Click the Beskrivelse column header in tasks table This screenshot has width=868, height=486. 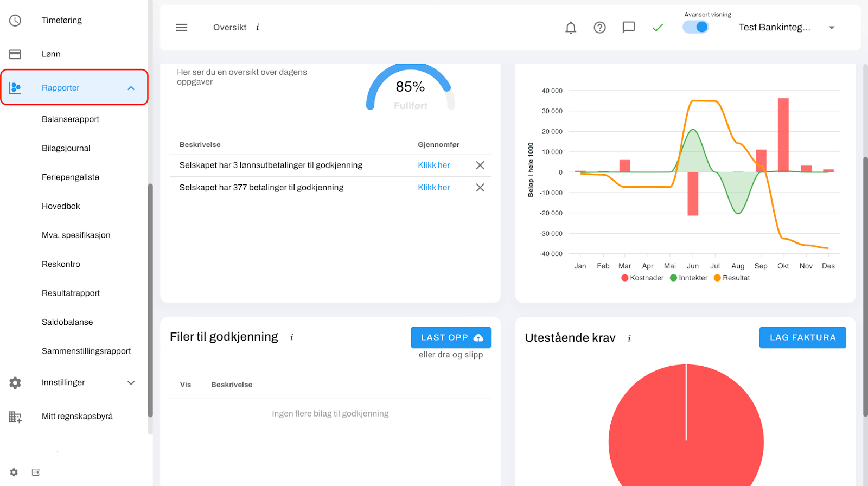click(200, 145)
